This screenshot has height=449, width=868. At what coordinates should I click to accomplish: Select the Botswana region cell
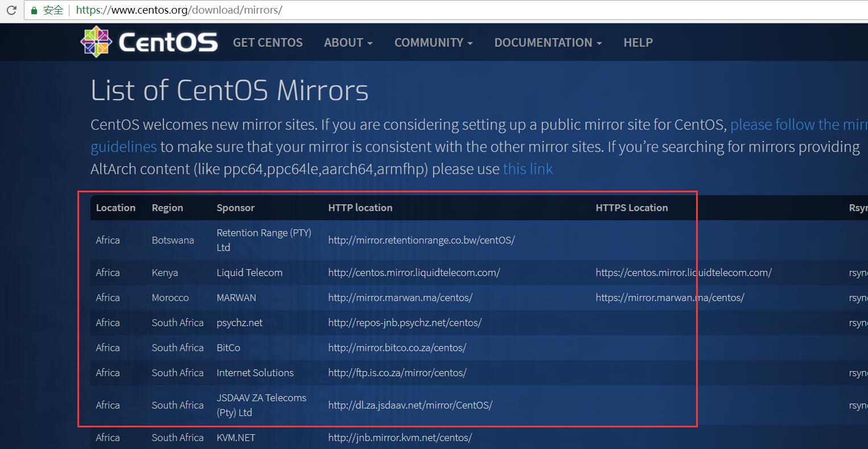coord(172,240)
